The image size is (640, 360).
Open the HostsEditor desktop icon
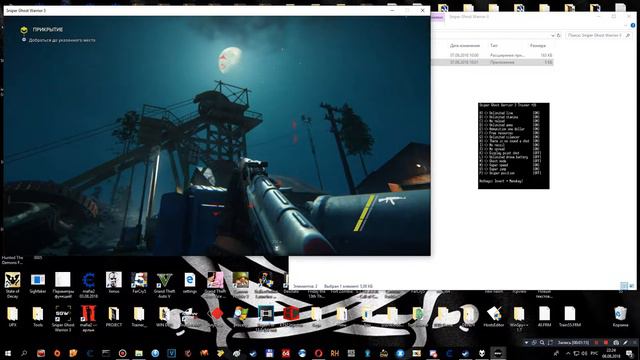(493, 317)
